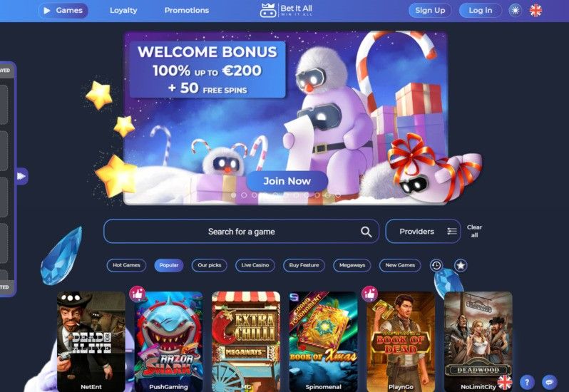Toggle the light/dark theme sun icon

[x=515, y=11]
